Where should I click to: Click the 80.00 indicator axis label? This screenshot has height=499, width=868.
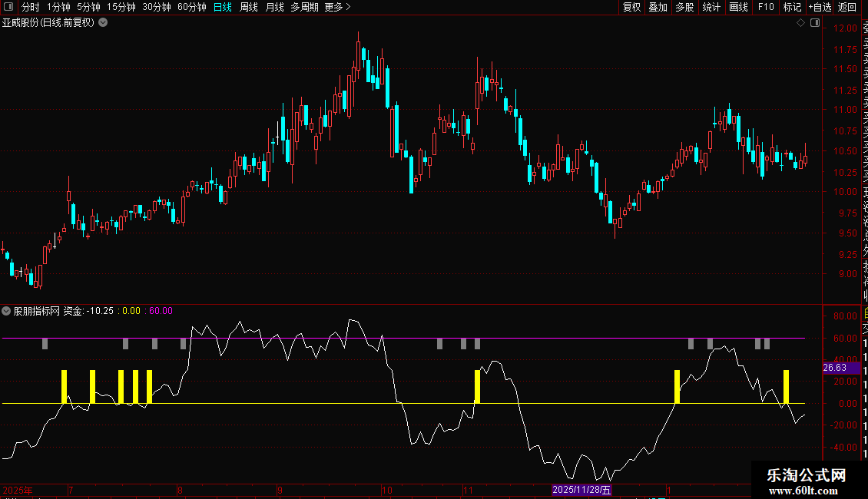click(x=845, y=316)
